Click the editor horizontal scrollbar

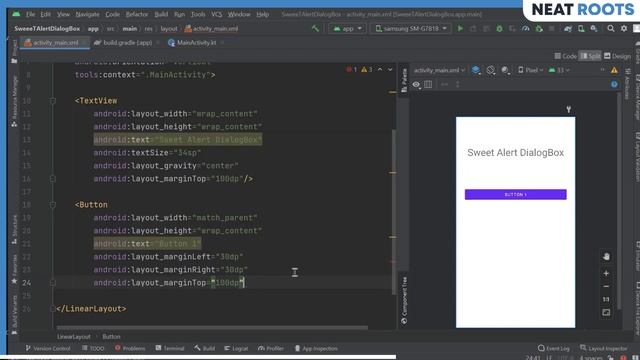coord(212,327)
